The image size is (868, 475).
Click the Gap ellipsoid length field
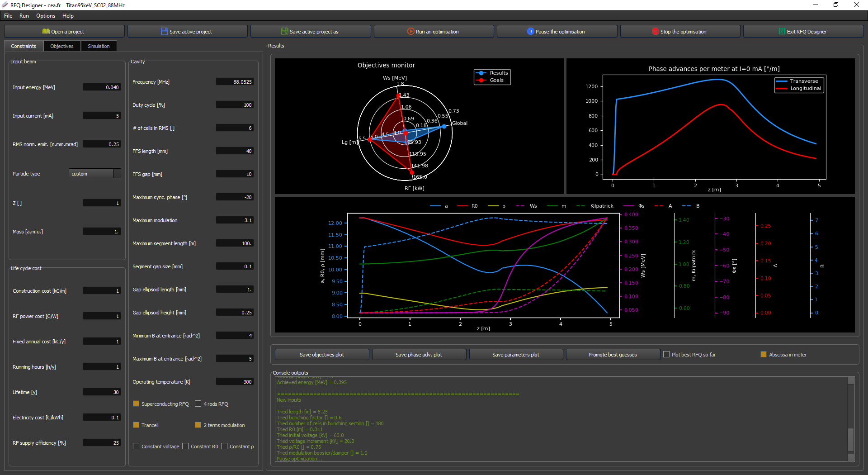pyautogui.click(x=235, y=290)
